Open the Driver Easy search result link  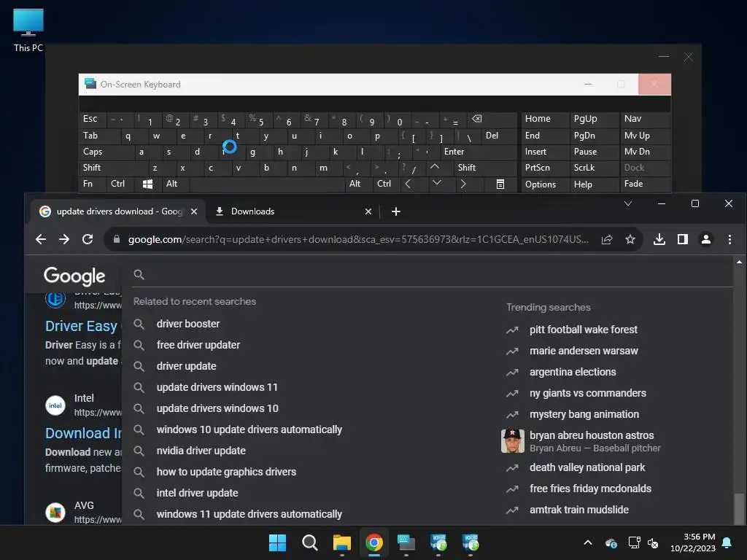(x=83, y=326)
